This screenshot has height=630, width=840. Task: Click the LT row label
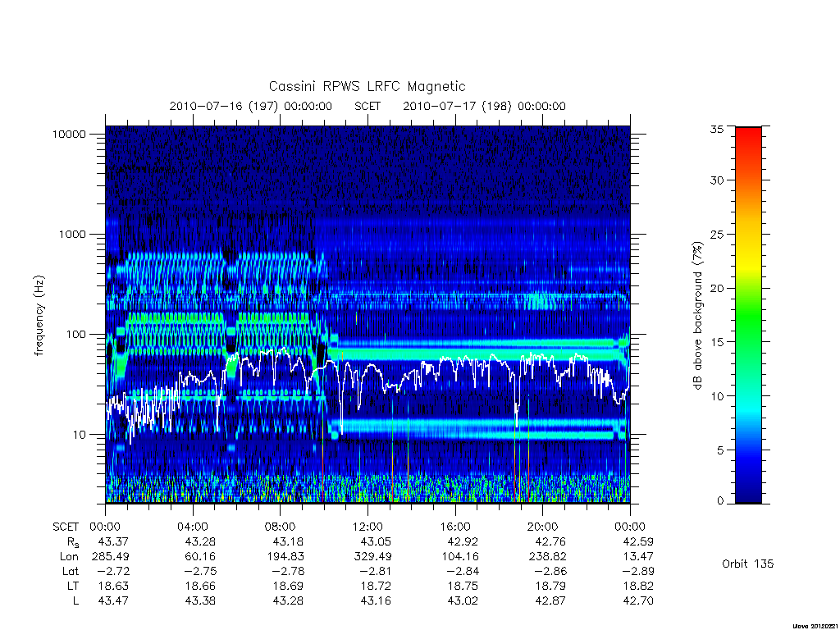pos(73,586)
